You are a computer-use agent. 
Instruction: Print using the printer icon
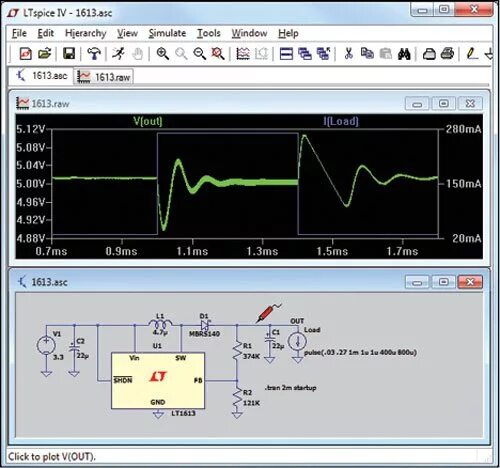(447, 54)
